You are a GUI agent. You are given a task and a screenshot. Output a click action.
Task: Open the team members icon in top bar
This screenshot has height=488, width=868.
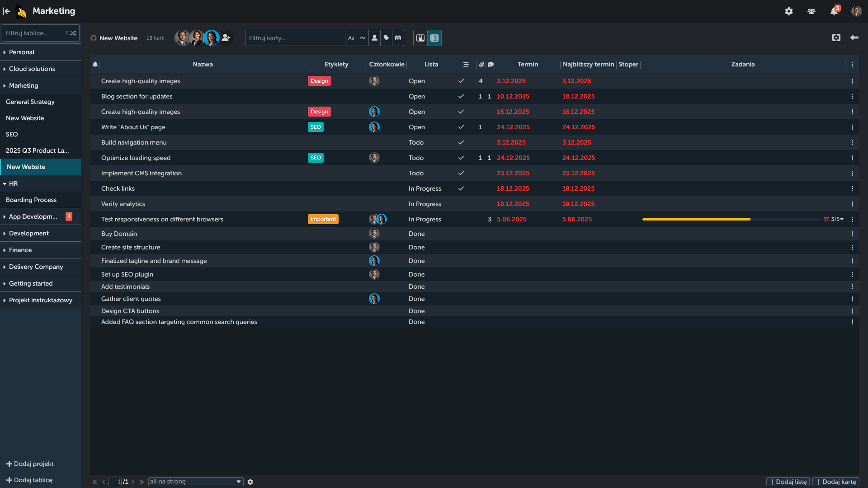coord(811,11)
